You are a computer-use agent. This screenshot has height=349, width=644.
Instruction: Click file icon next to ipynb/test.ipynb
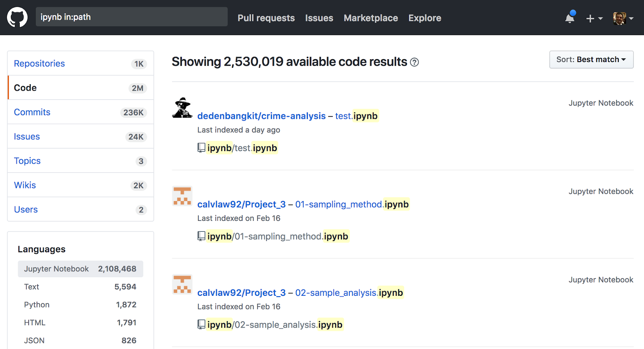click(201, 148)
